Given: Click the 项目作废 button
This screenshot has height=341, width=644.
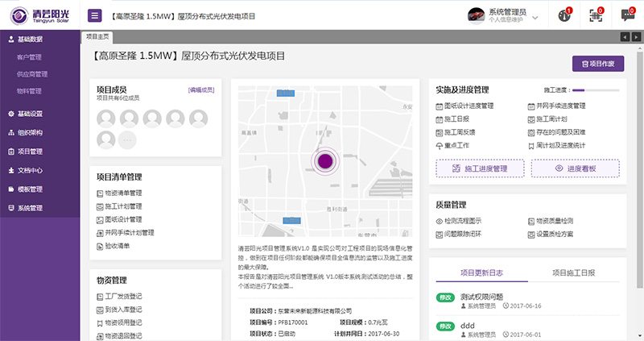Looking at the screenshot, I should point(597,63).
